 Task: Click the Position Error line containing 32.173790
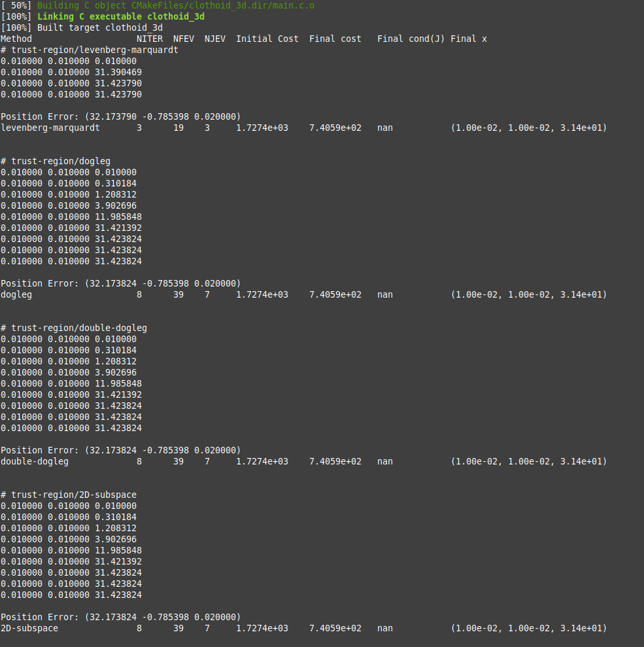tap(121, 116)
